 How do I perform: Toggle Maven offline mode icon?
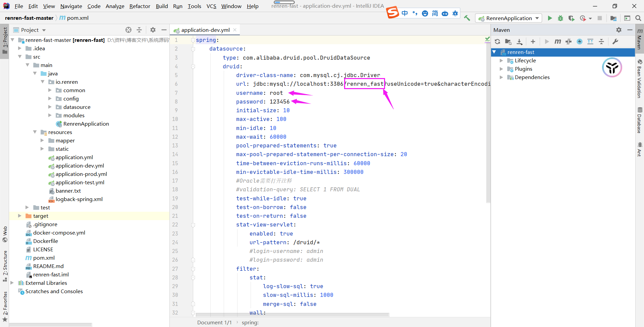[x=569, y=42]
